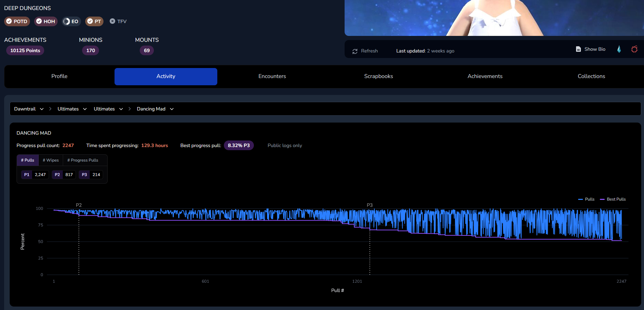
Task: Click the 8.32% P3 best pull badge
Action: (239, 145)
